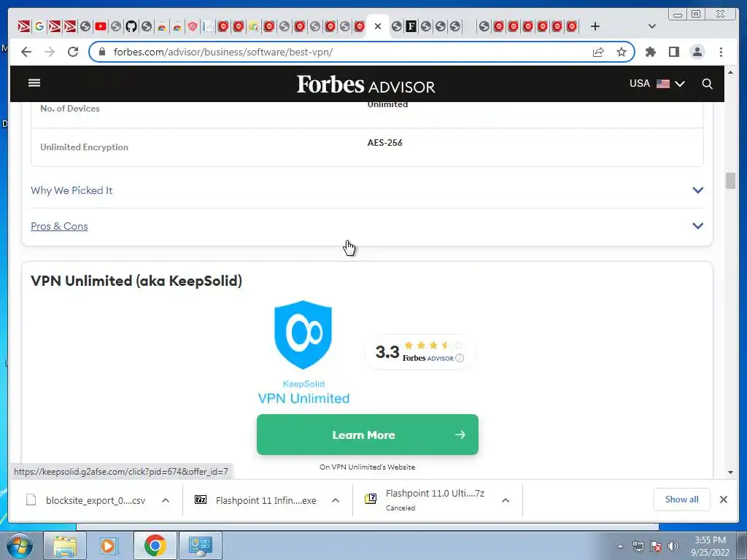Switch to the Google tab
The height and width of the screenshot is (560, 747).
pyautogui.click(x=39, y=27)
